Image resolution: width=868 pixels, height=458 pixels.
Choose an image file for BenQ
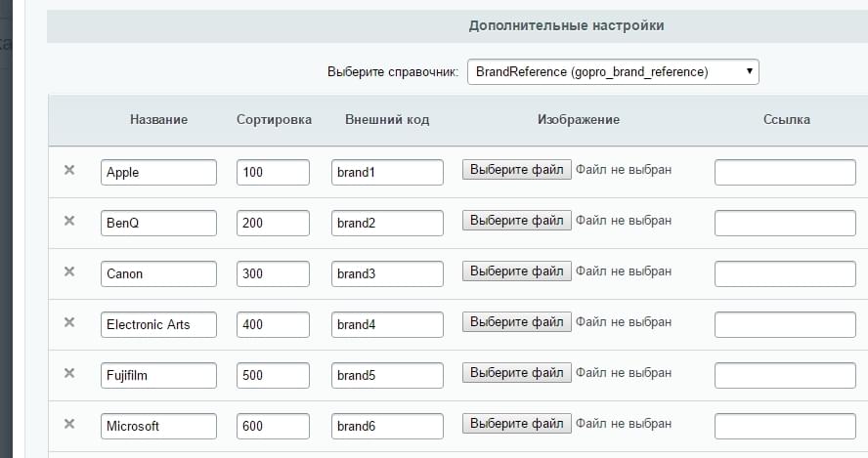click(517, 221)
